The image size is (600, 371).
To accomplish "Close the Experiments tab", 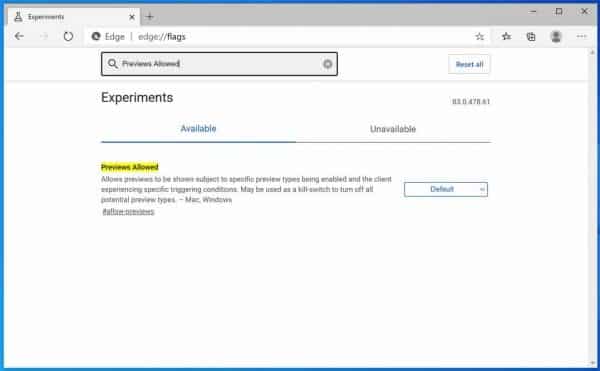I will (132, 17).
